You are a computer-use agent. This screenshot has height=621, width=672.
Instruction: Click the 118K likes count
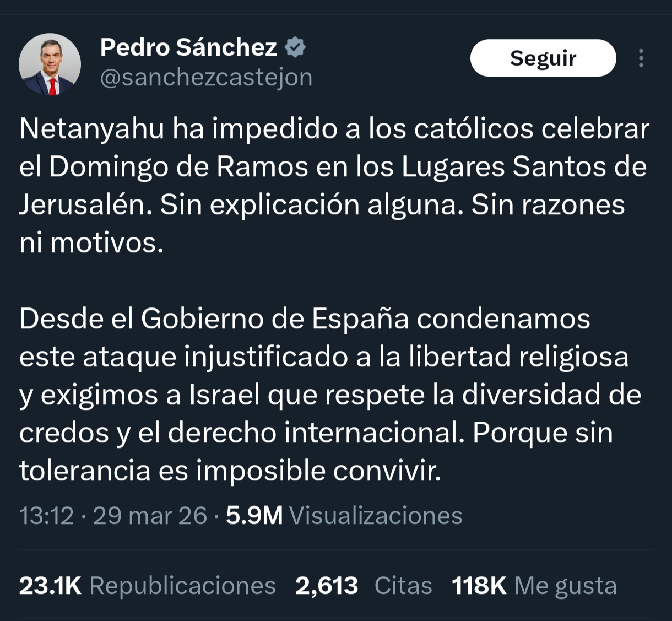coord(479,586)
